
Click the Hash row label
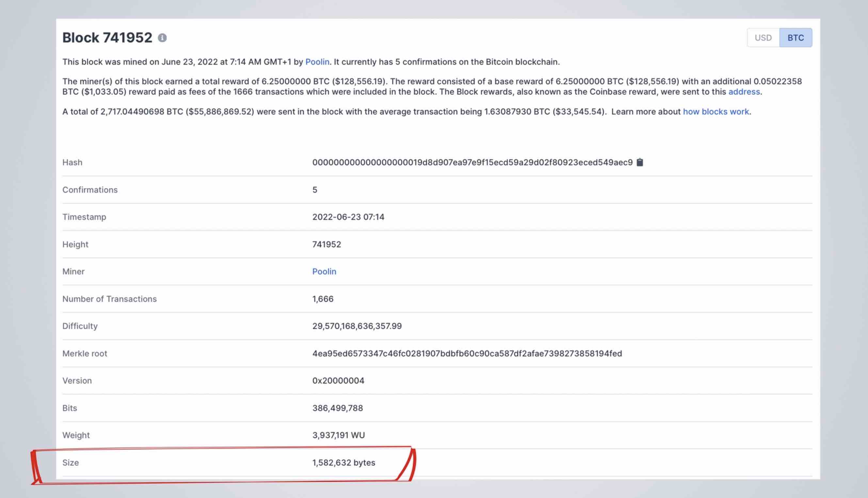(x=72, y=162)
